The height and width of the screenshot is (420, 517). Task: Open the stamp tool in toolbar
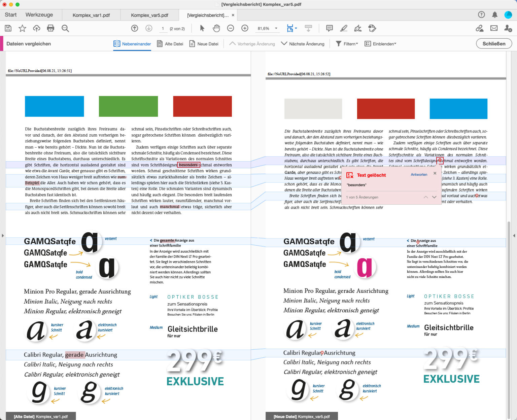click(372, 29)
